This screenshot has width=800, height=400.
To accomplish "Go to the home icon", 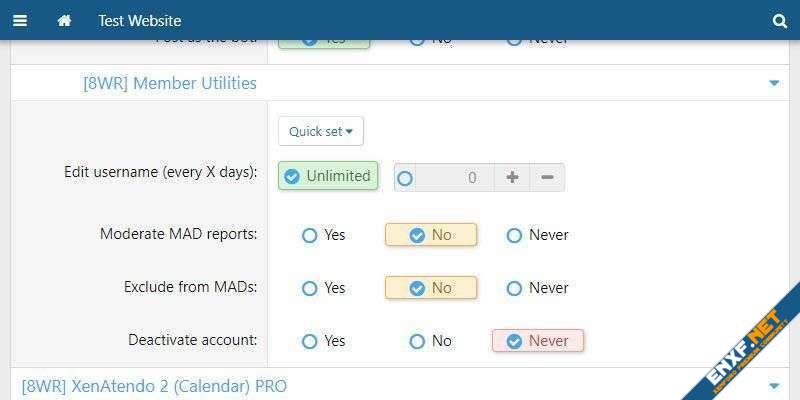I will (64, 20).
